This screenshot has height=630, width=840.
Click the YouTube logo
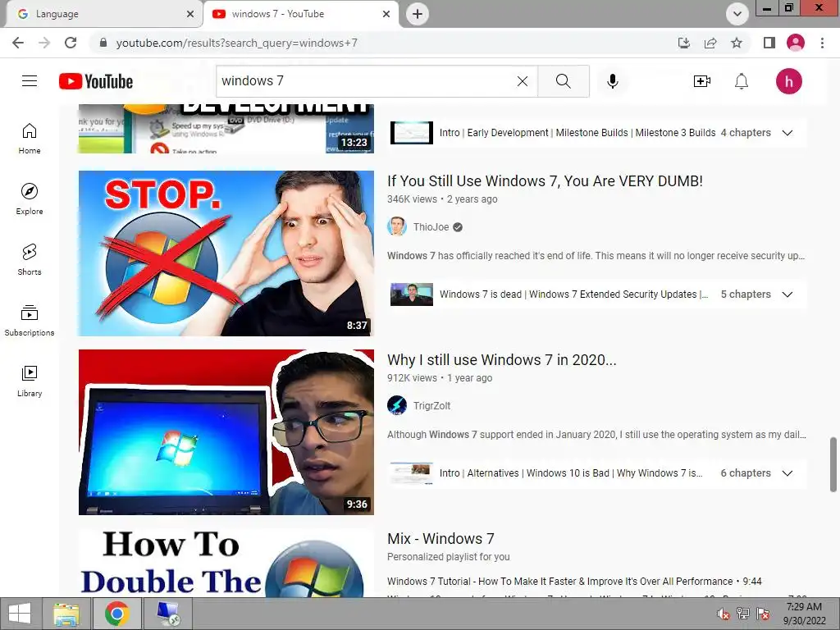(x=96, y=81)
